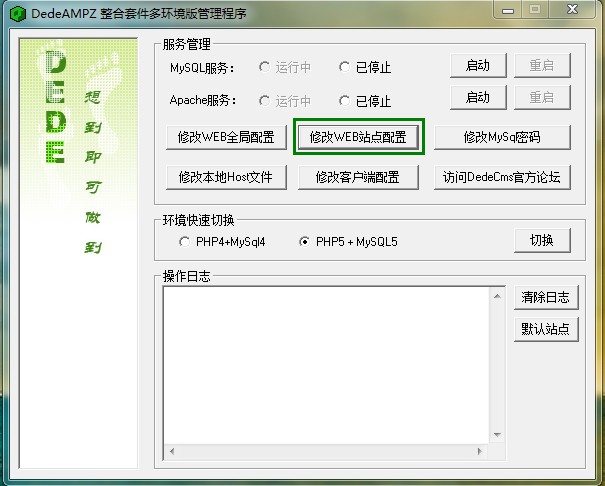Select MySQL 已停止 radio option

coord(345,68)
